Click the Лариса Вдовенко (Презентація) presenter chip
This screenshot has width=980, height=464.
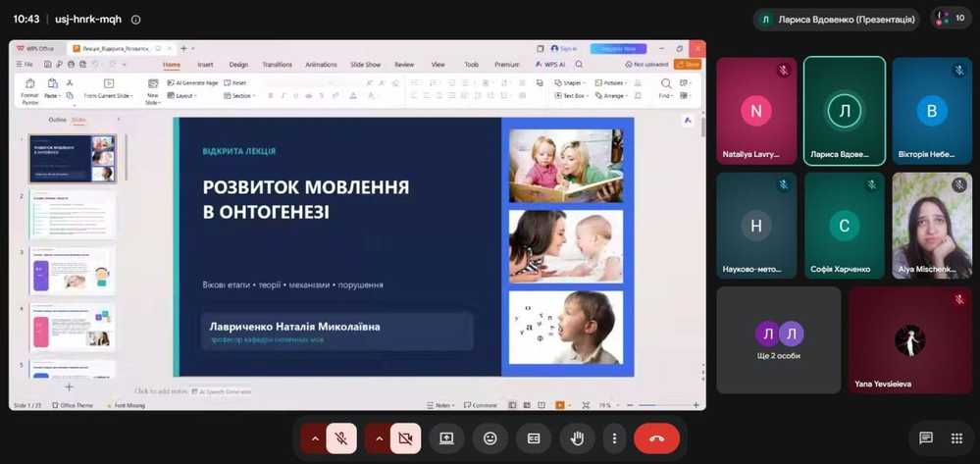(x=836, y=20)
